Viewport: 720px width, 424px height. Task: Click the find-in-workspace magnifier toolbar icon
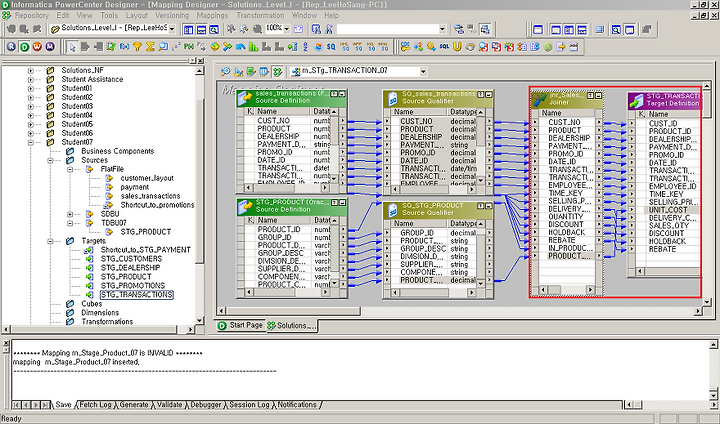coord(214,29)
